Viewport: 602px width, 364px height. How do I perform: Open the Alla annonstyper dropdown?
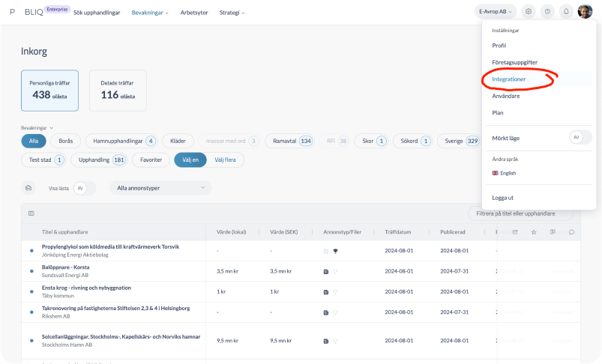[160, 188]
